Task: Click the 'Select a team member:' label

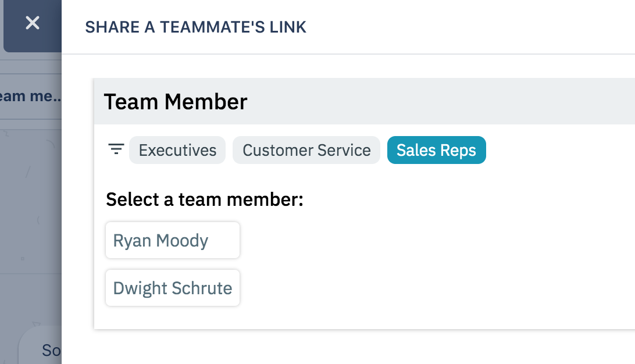Action: click(x=205, y=200)
